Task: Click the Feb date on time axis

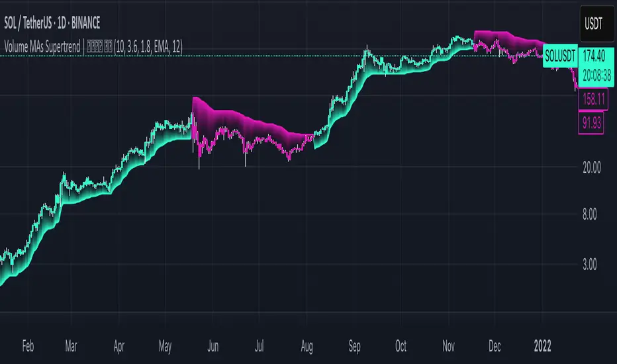Action: coord(27,345)
